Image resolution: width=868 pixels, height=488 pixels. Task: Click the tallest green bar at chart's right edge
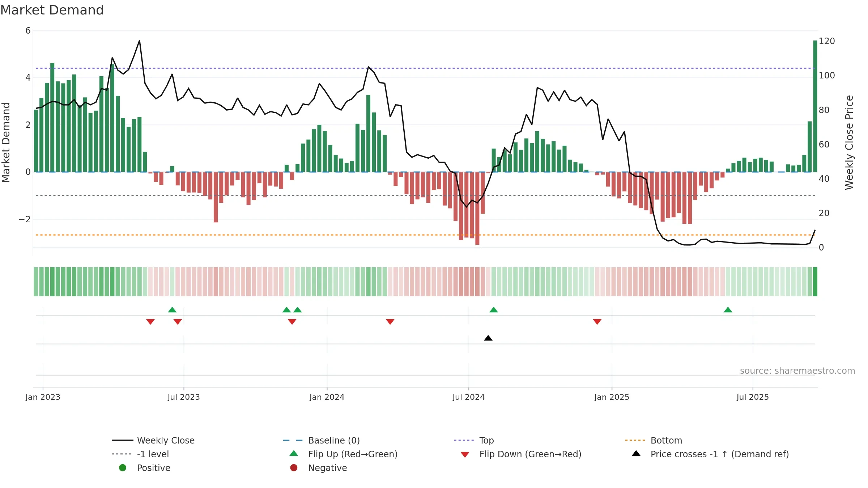[815, 106]
